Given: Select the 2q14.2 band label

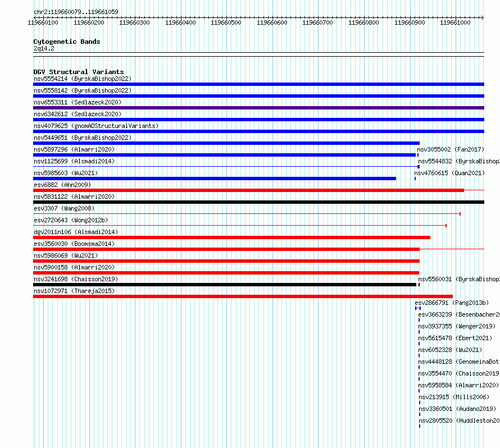Looking at the screenshot, I should [x=44, y=48].
